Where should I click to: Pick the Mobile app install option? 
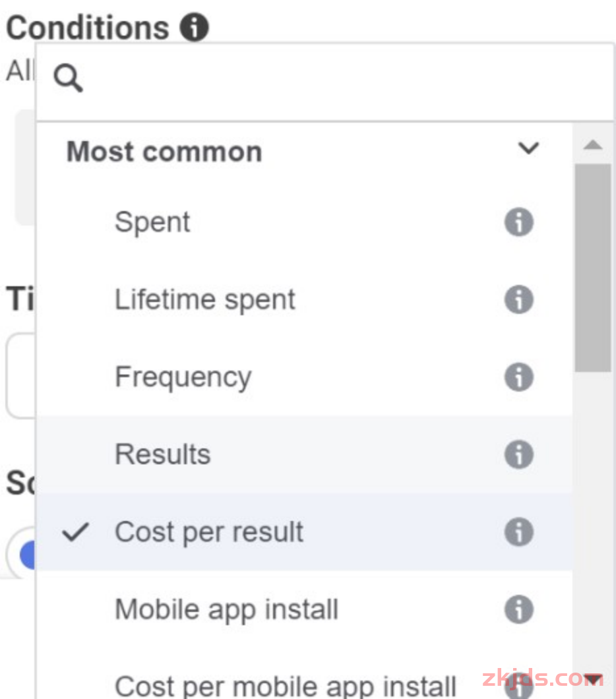[x=226, y=610]
